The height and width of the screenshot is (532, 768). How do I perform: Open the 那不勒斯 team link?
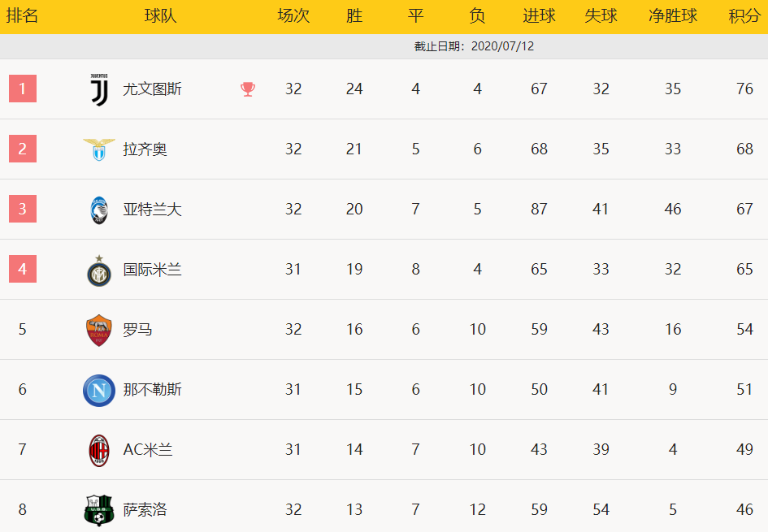pyautogui.click(x=152, y=390)
